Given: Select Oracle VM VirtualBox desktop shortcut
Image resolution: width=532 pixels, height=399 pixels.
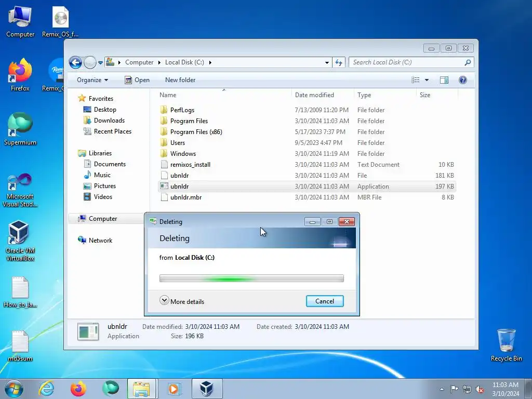Looking at the screenshot, I should [x=20, y=241].
